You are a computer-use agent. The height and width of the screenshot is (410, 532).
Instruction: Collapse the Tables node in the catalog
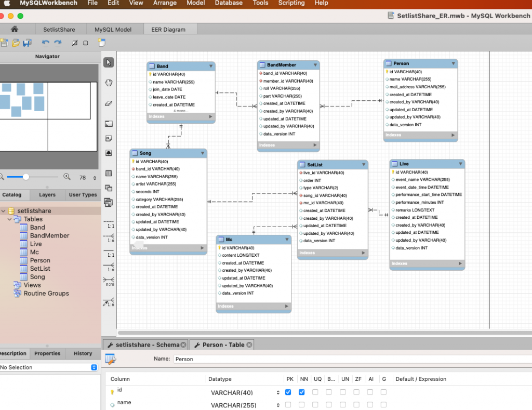point(10,219)
